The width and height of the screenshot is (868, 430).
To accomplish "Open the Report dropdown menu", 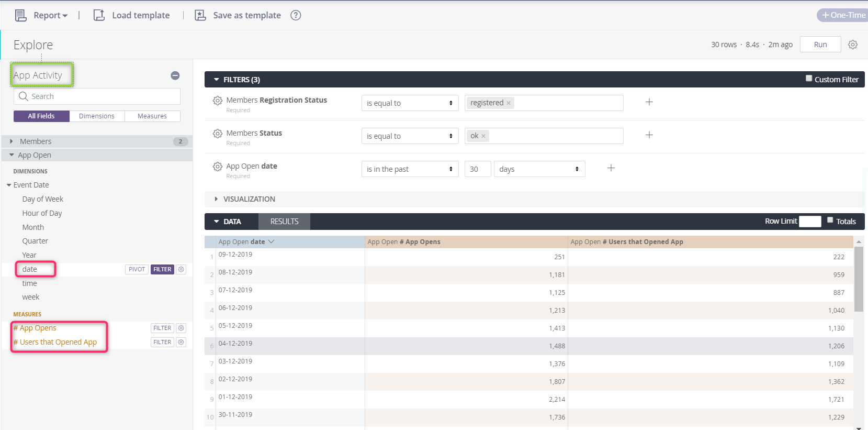I will pyautogui.click(x=50, y=15).
